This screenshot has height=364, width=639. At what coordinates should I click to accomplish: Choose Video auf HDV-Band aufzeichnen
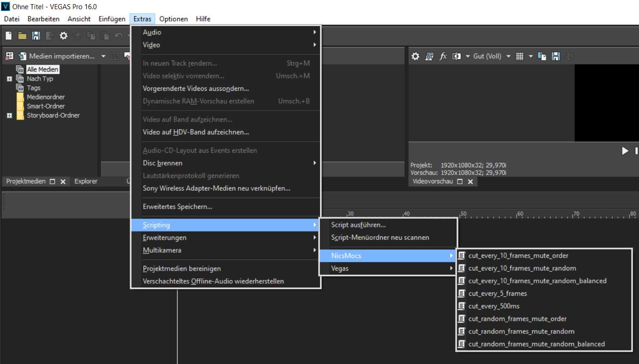pyautogui.click(x=226, y=132)
